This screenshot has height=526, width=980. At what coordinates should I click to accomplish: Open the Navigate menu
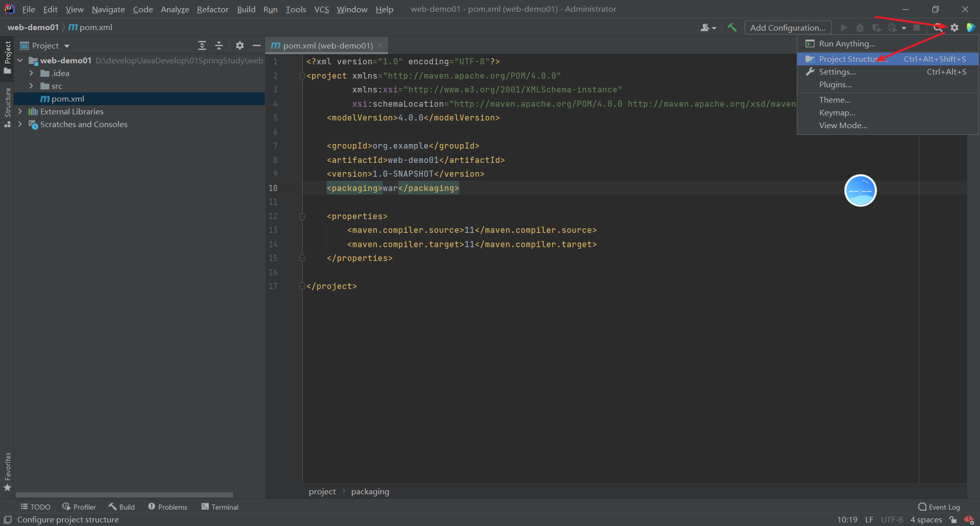click(108, 9)
